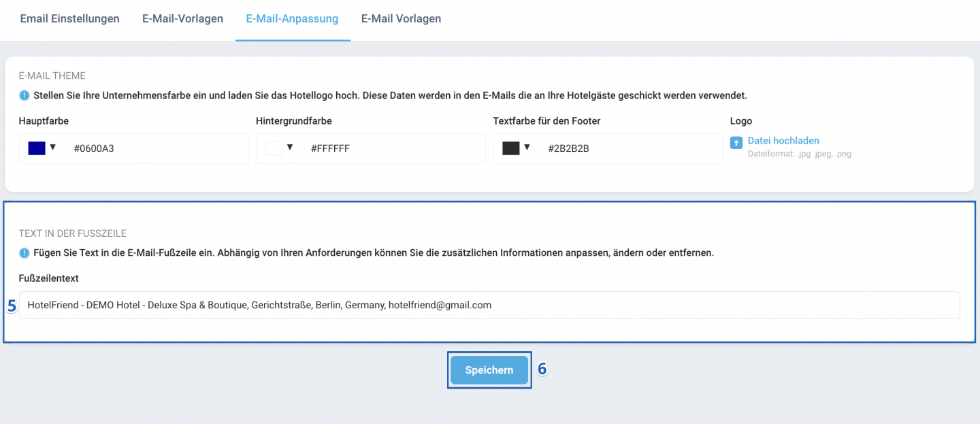Click the TEXT IN DER FUSSZEILE heading
Viewport: 980px width, 424px height.
73,233
